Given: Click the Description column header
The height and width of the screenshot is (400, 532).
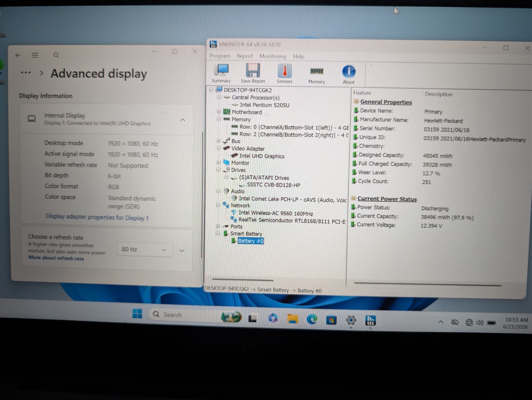Looking at the screenshot, I should pos(438,94).
